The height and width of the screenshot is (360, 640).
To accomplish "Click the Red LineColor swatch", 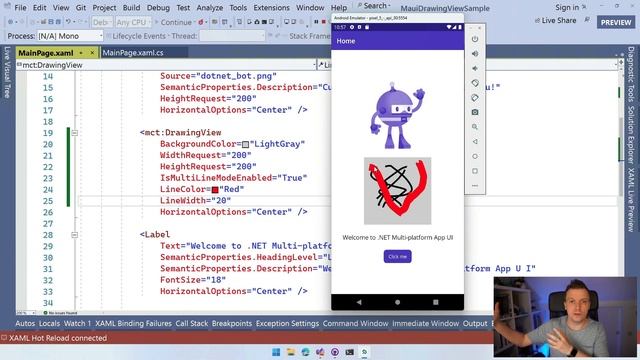I will click(215, 189).
